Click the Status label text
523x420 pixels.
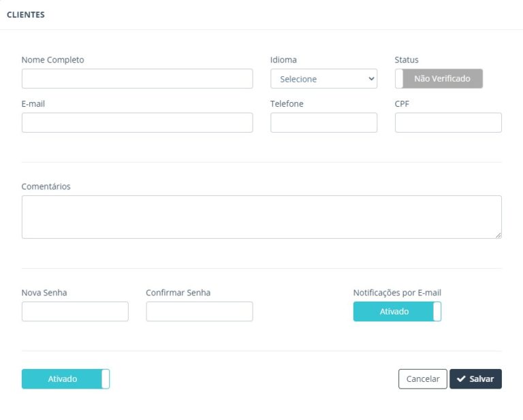point(407,60)
